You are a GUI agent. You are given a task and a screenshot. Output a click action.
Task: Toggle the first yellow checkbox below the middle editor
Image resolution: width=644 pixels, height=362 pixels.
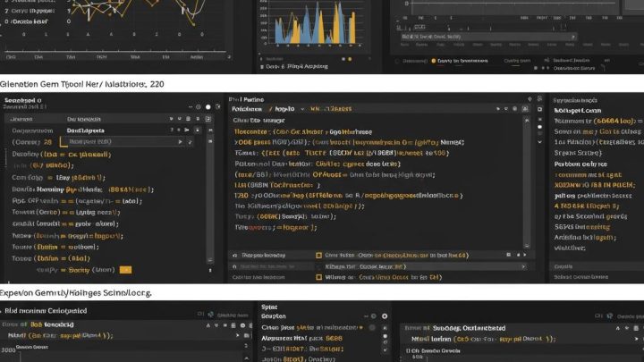[318, 255]
